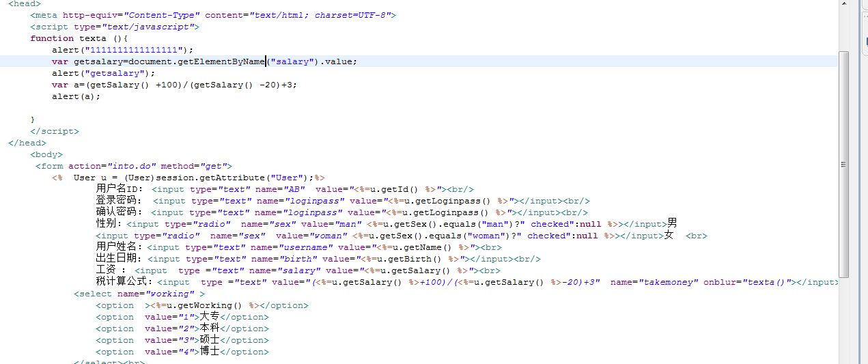Click the method="get" attribute in form tag
Image resolution: width=868 pixels, height=364 pixels.
coord(194,166)
